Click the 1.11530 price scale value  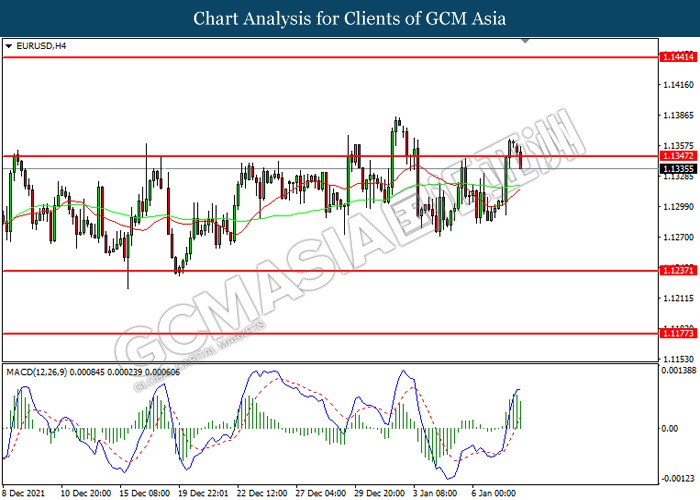pos(679,359)
